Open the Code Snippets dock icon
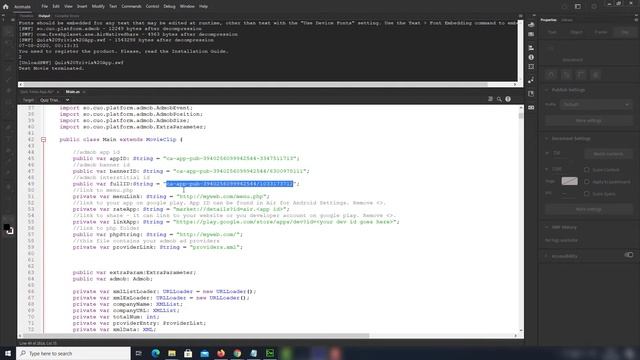Viewport: 640px width, 360px height. [x=531, y=80]
